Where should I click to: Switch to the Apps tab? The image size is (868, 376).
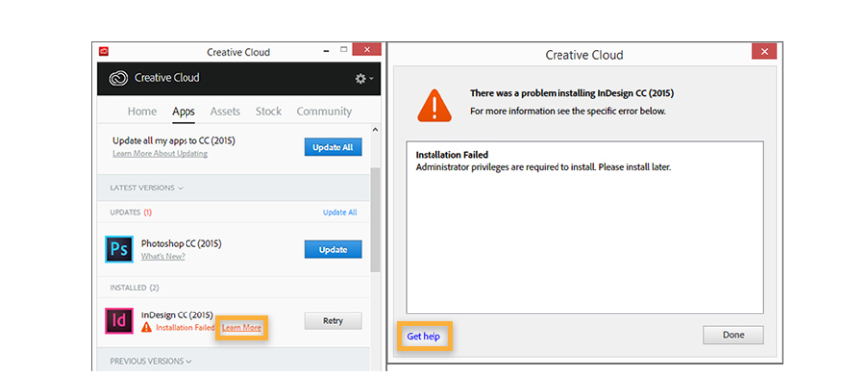[184, 111]
